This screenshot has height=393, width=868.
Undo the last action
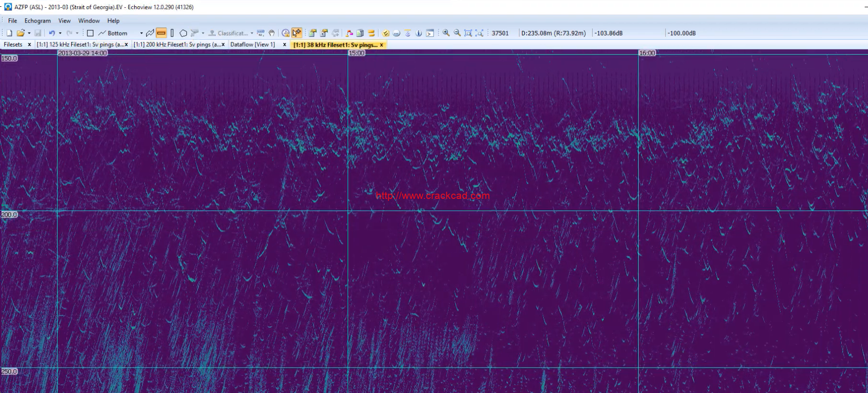click(x=52, y=33)
